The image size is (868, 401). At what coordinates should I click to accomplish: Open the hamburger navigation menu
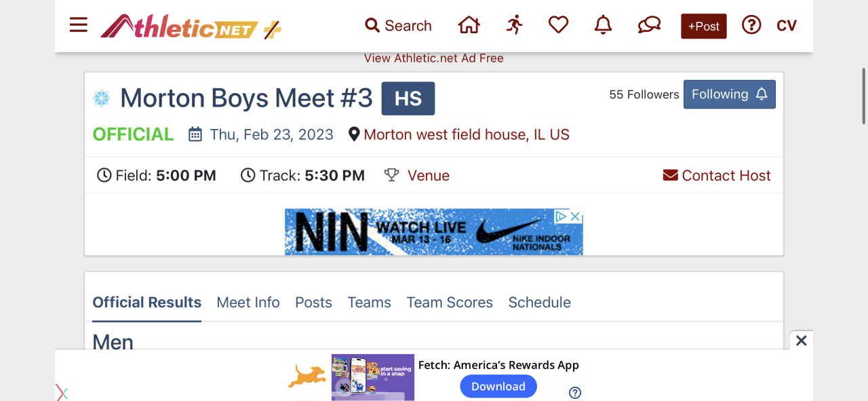coord(79,26)
